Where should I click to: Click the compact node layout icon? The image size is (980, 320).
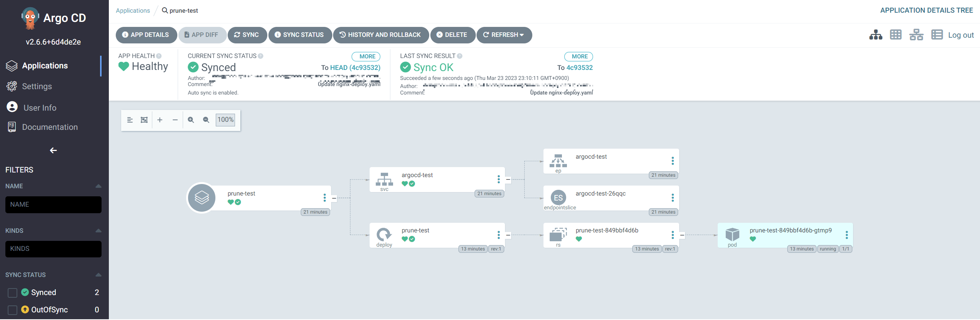(x=130, y=120)
